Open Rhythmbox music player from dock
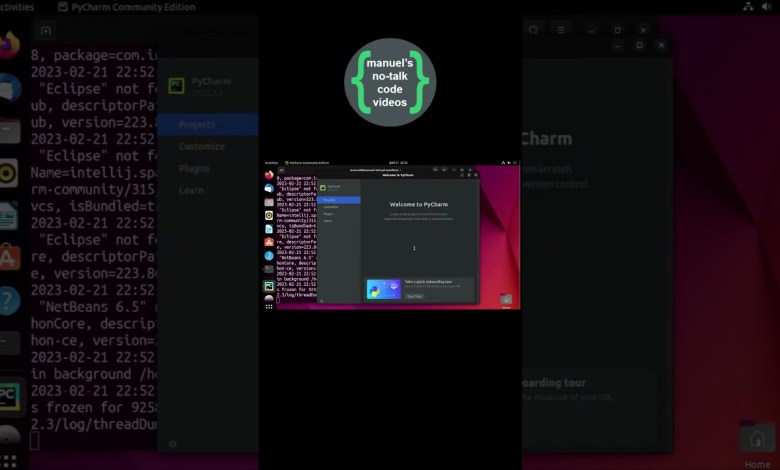The width and height of the screenshot is (780, 470). point(269,215)
